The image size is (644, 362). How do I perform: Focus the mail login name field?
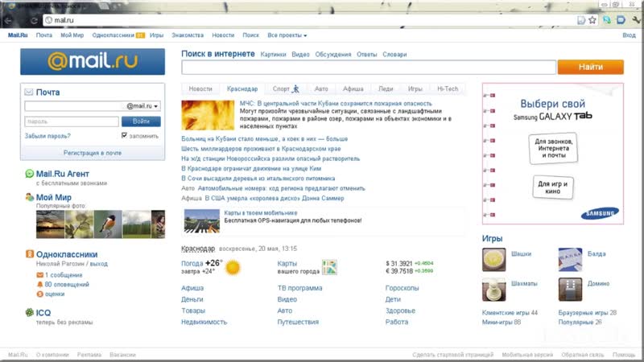tap(73, 106)
